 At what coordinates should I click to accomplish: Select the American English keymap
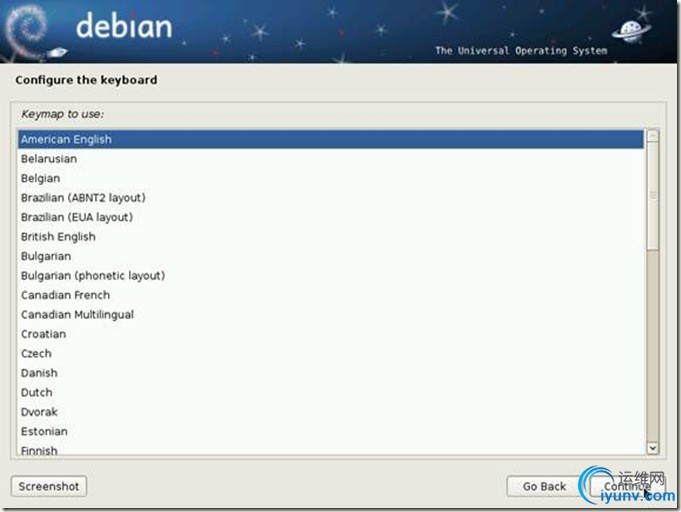[x=331, y=139]
